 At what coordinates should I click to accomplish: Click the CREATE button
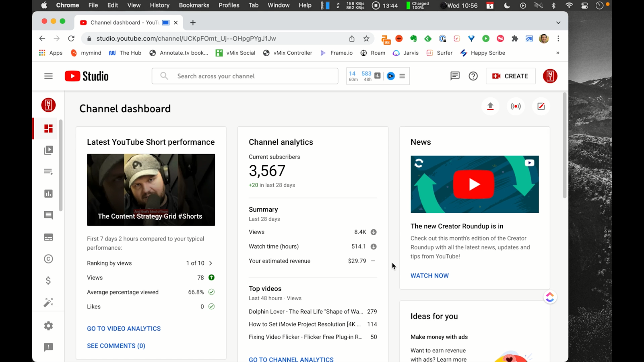pos(510,76)
